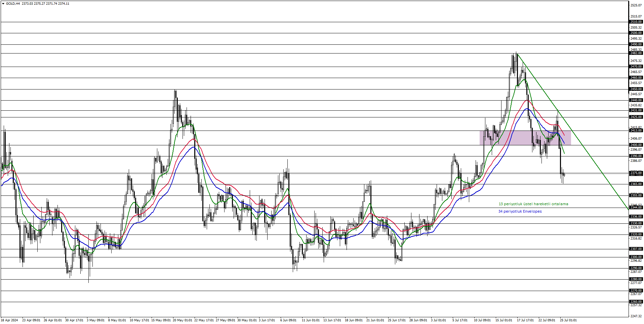Select the 2375.00 price level label

click(x=636, y=173)
